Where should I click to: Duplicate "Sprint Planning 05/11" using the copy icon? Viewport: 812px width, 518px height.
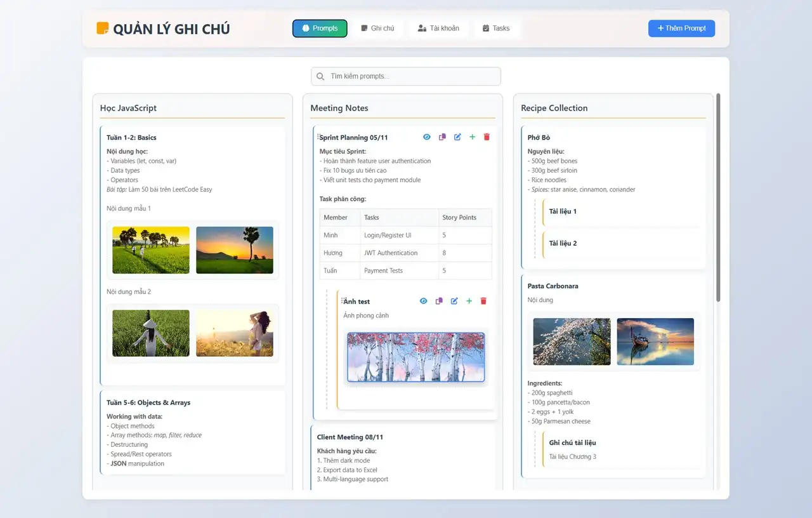click(442, 136)
